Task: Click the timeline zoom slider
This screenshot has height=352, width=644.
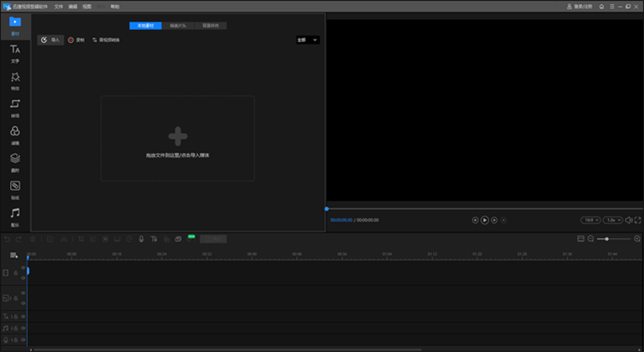Action: tap(613, 239)
